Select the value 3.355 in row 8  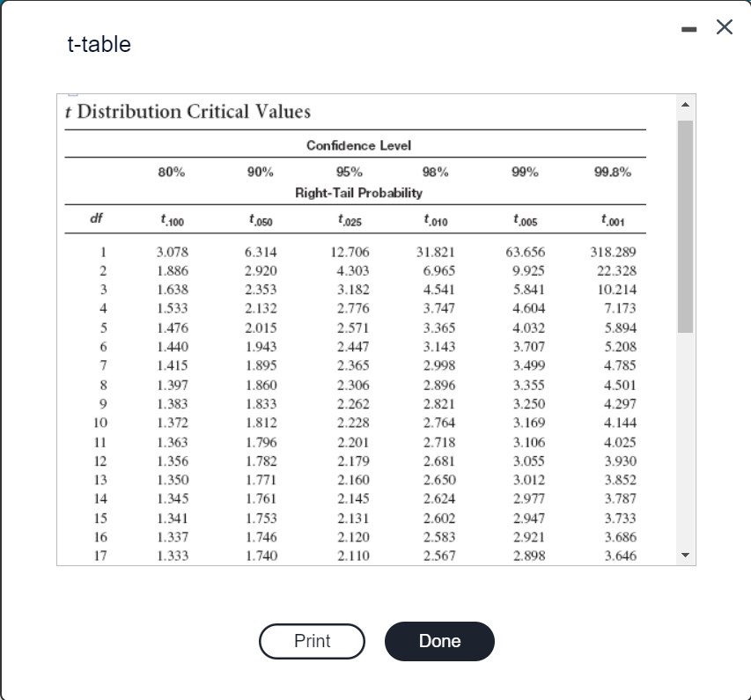[529, 385]
